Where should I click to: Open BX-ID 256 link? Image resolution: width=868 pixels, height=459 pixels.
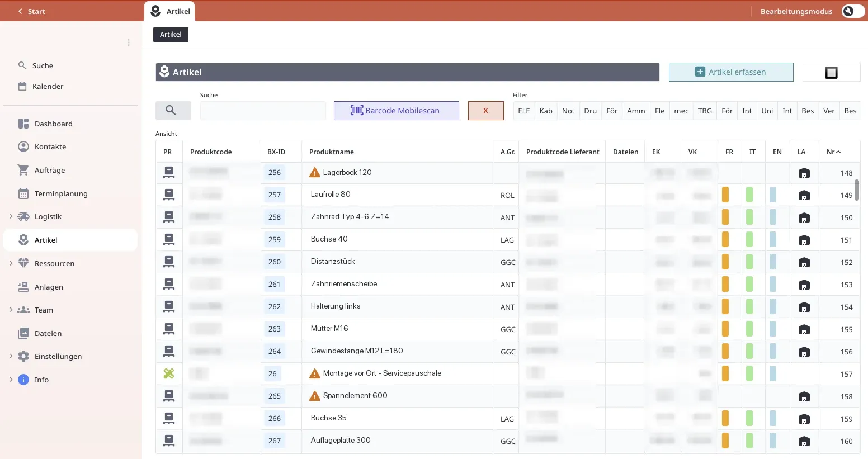click(275, 172)
